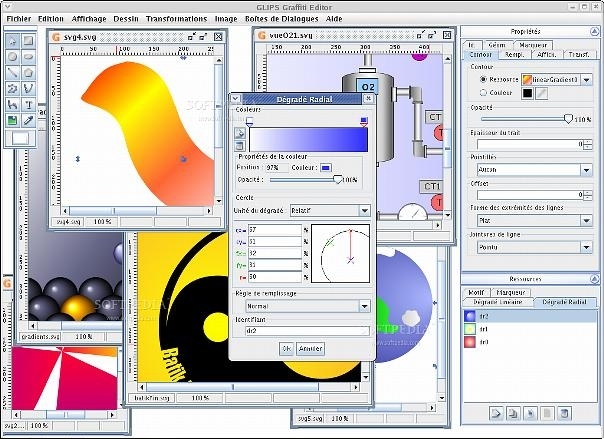Click the G icon of vueO21.svg window
Screen dimensions: 604x439
click(x=262, y=35)
